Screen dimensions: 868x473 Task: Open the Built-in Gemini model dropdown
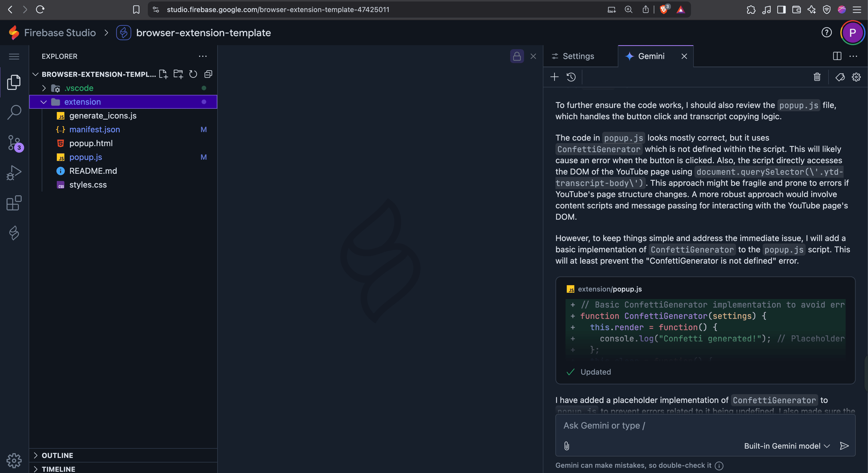(x=787, y=446)
